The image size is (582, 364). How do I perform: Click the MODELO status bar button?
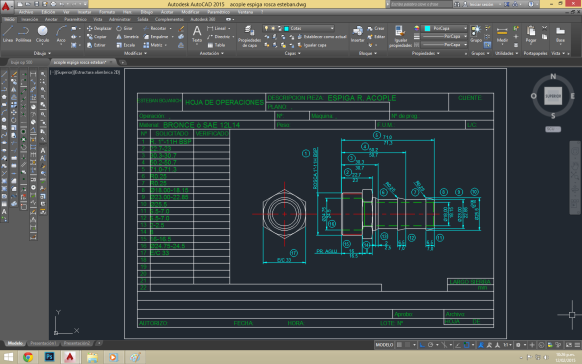(x=384, y=345)
